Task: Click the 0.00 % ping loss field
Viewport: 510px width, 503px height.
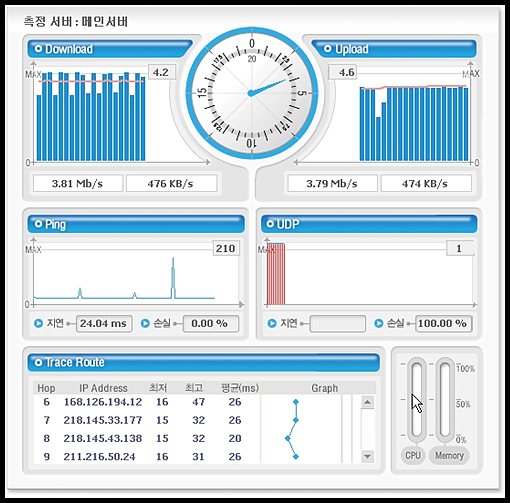Action: 211,323
